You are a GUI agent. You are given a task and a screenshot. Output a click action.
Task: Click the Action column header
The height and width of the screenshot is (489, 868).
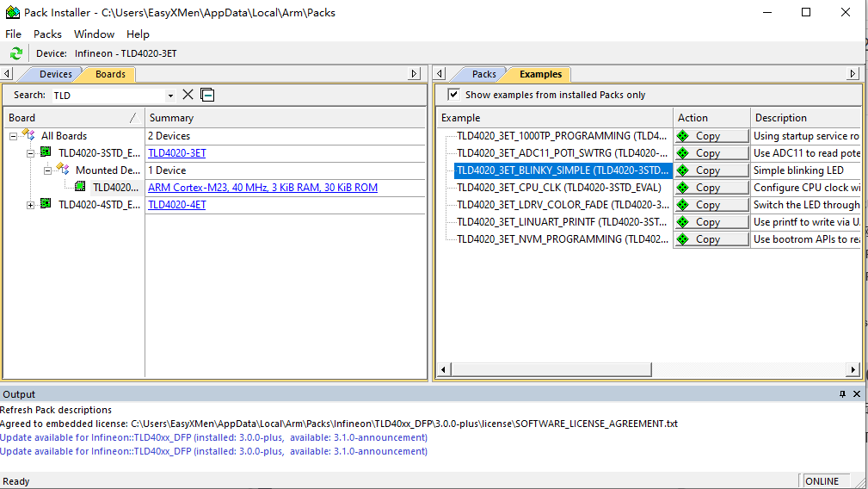tap(712, 117)
